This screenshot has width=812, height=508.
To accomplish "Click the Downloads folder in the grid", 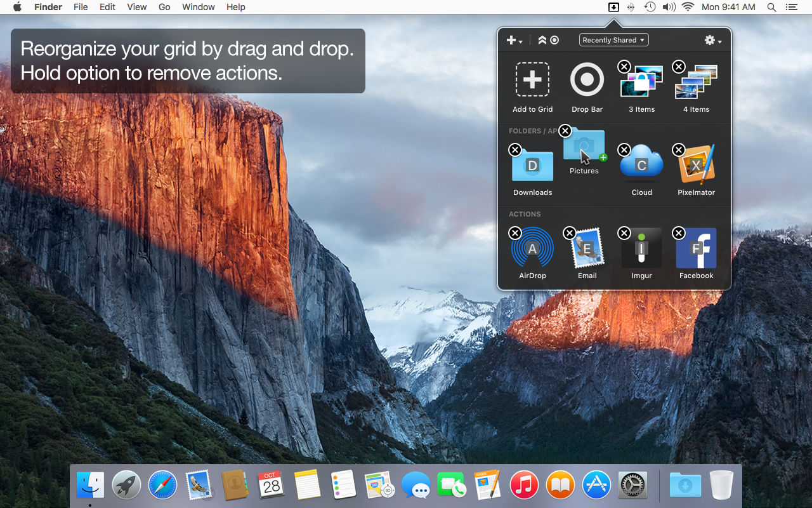I will (x=532, y=166).
